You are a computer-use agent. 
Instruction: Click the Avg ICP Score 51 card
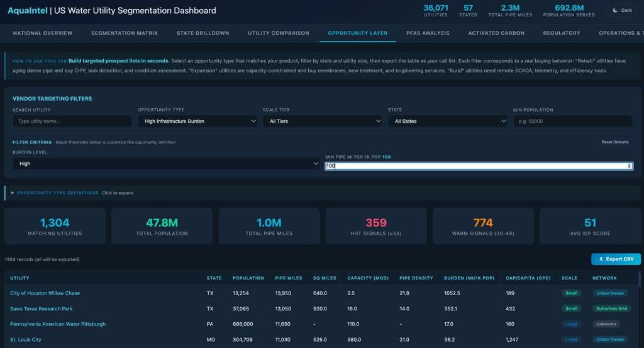(x=590, y=226)
